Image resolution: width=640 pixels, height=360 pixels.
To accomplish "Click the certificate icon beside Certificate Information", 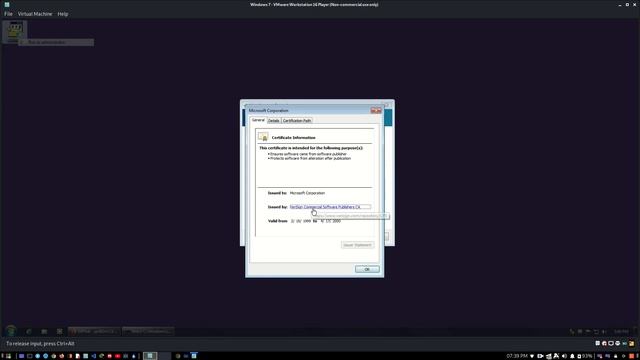I will coord(263,137).
